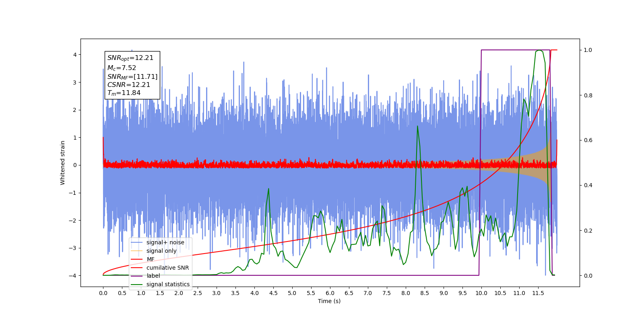Click the purple line sample for label

coord(137,276)
